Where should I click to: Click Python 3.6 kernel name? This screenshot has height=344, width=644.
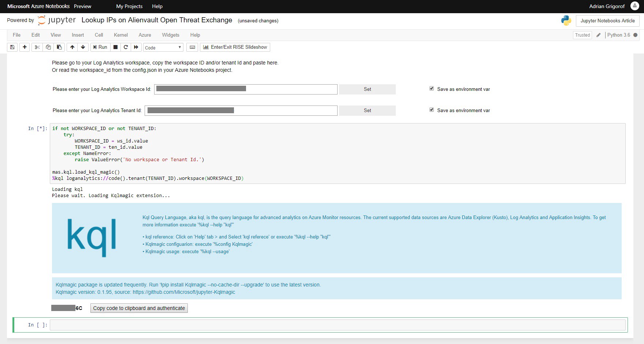click(618, 35)
